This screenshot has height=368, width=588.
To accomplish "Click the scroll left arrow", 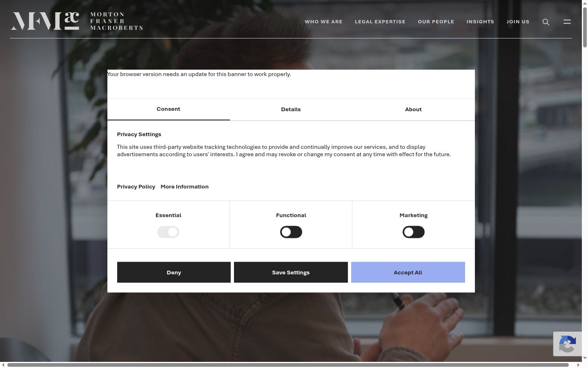I will pyautogui.click(x=3, y=365).
